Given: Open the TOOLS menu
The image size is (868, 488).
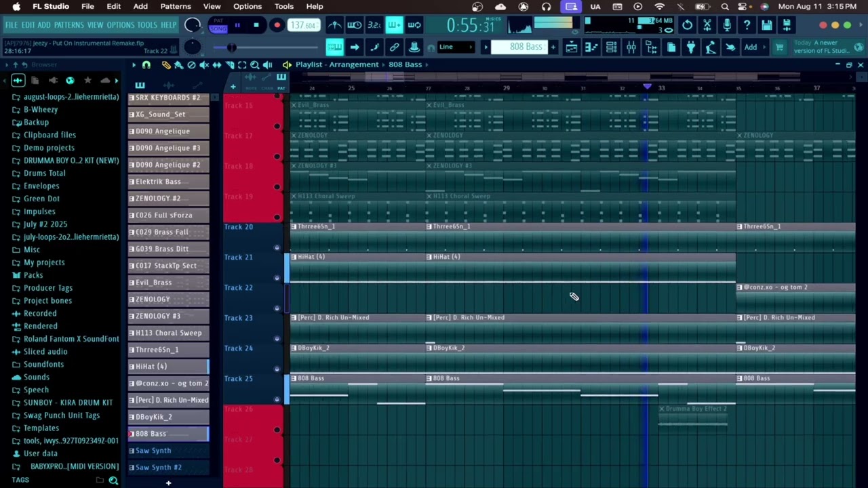Looking at the screenshot, I should 147,25.
